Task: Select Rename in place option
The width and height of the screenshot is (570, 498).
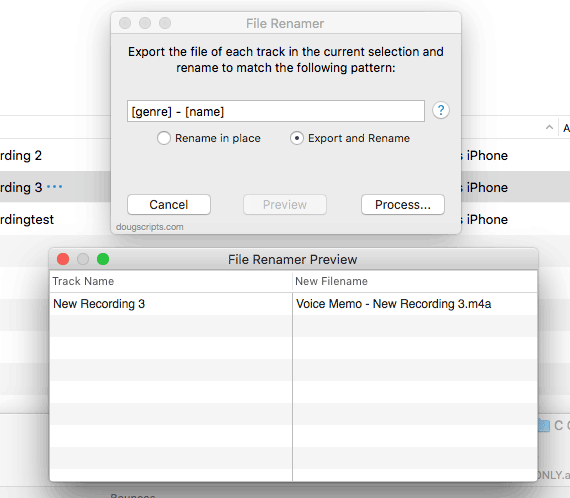Action: point(209,138)
